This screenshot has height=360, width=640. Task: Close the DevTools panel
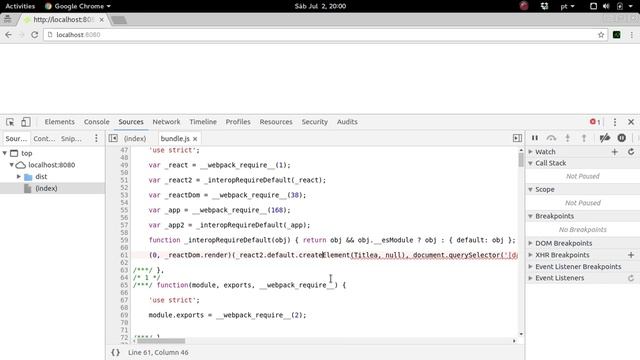[x=631, y=122]
